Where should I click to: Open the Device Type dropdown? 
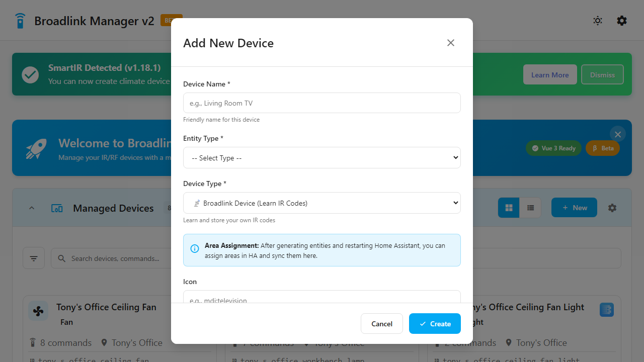point(322,203)
